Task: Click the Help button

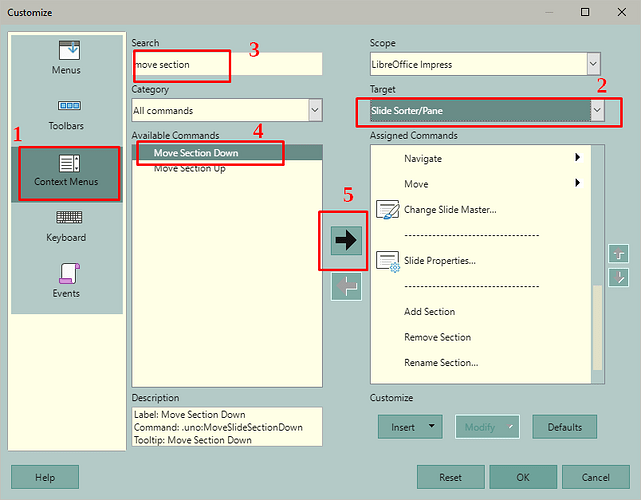Action: 45,477
